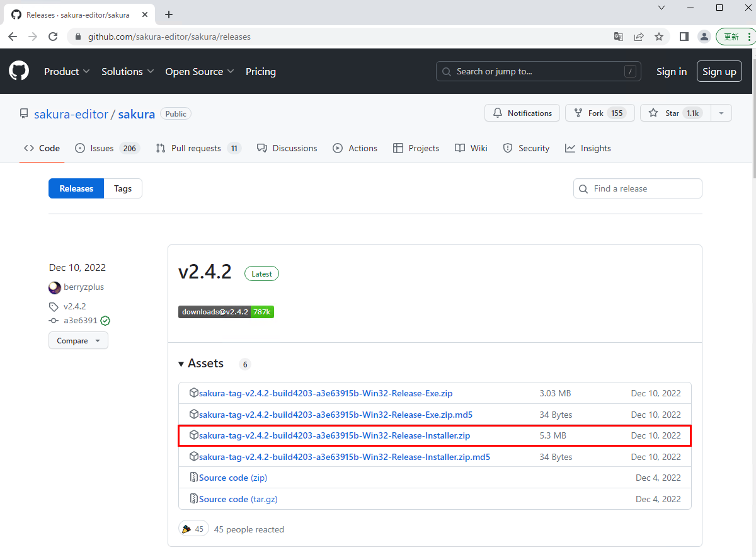Close the Releases browser tab
The image size is (756, 557).
[144, 14]
